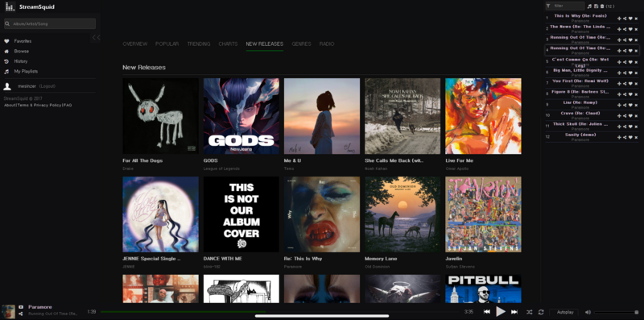Viewport: 644px width, 320px height.
Task: Skip to the next track
Action: point(514,312)
